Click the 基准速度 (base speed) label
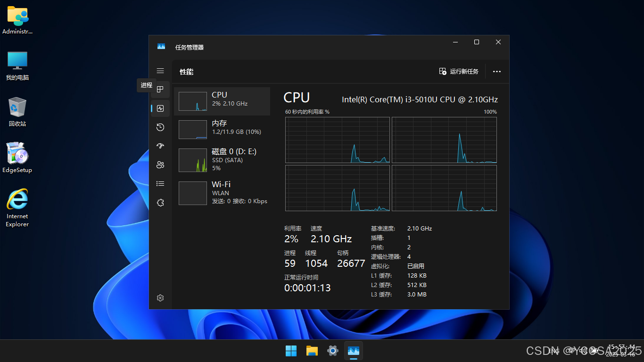 pos(383,228)
